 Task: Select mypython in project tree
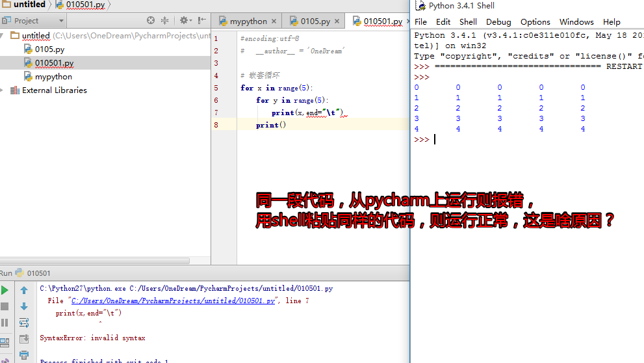click(53, 77)
